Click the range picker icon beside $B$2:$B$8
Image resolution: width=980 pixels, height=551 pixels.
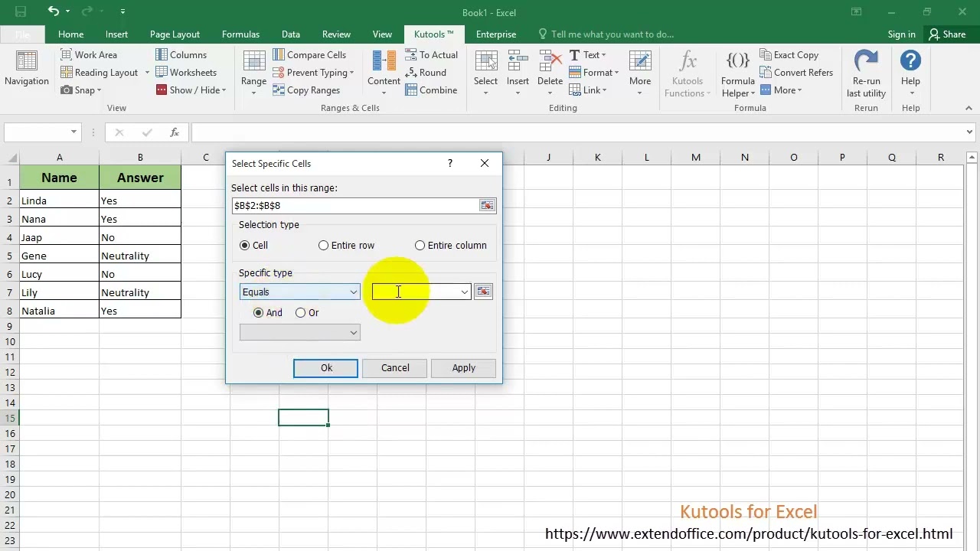coord(487,205)
